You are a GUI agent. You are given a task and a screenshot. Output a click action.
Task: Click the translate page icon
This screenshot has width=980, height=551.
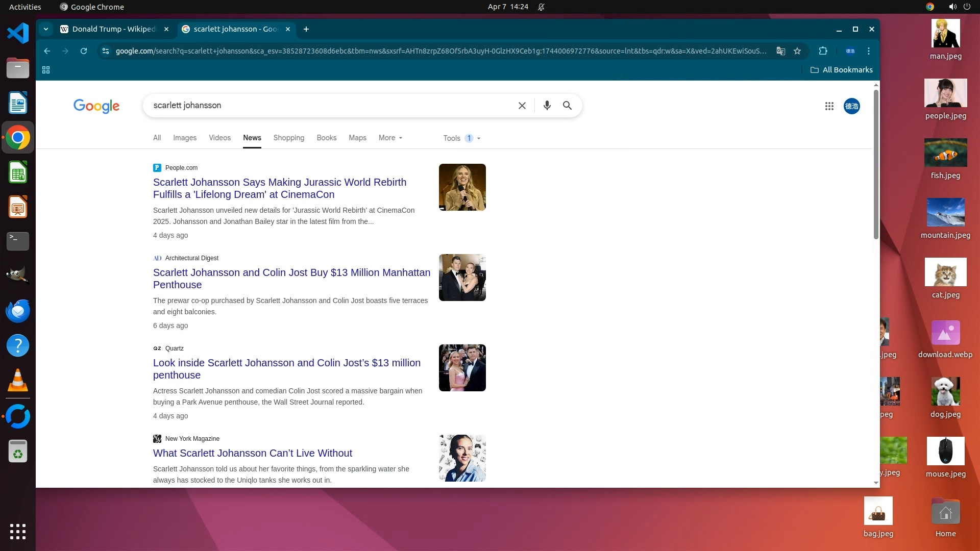(780, 51)
